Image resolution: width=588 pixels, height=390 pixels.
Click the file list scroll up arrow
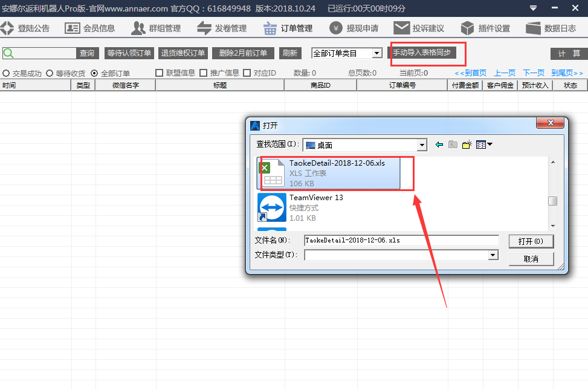[553, 162]
